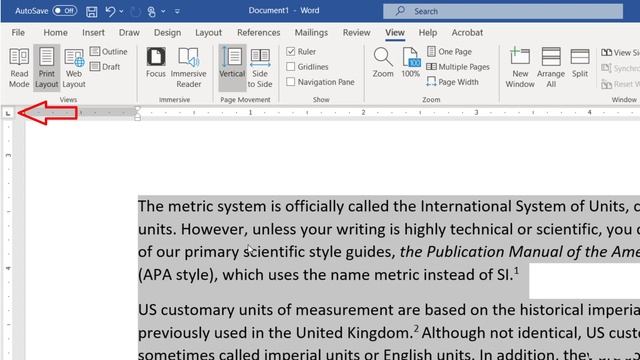Click the italic text "Publication Manual"
The height and width of the screenshot is (360, 640).
pyautogui.click(x=494, y=252)
